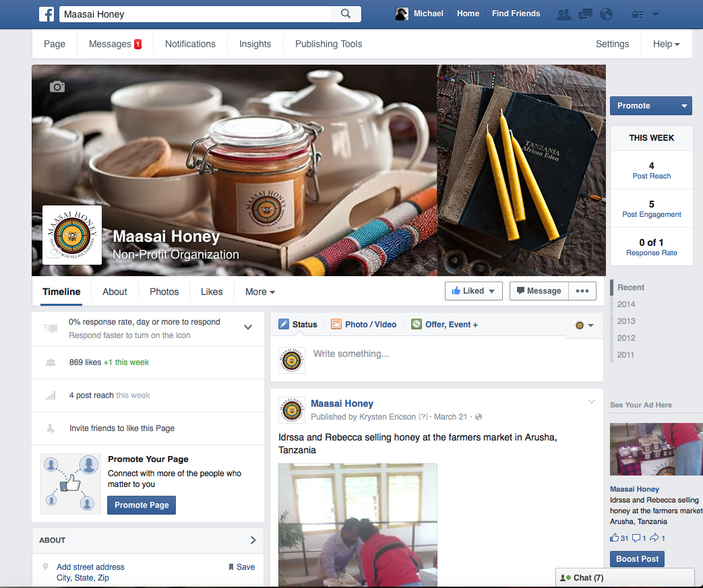Click the likes people icon
This screenshot has height=588, width=703.
point(51,362)
